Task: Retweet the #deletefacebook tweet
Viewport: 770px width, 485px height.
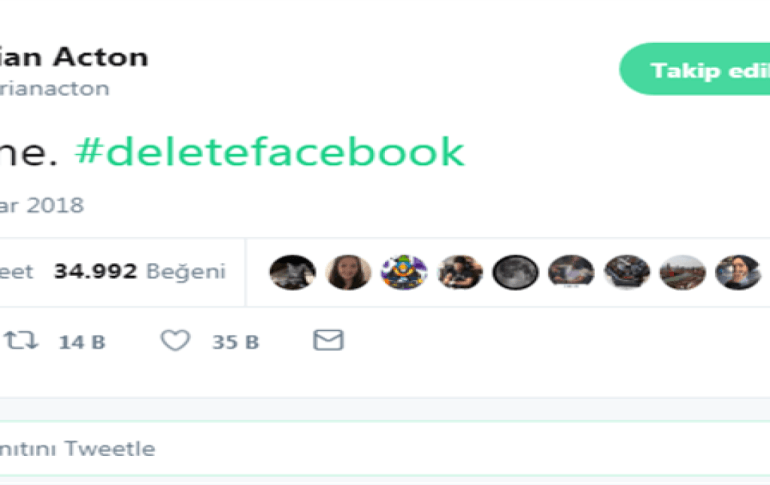Action: click(21, 341)
